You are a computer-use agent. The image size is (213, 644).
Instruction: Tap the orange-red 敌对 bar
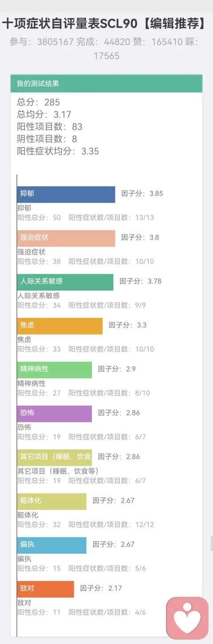(46, 588)
